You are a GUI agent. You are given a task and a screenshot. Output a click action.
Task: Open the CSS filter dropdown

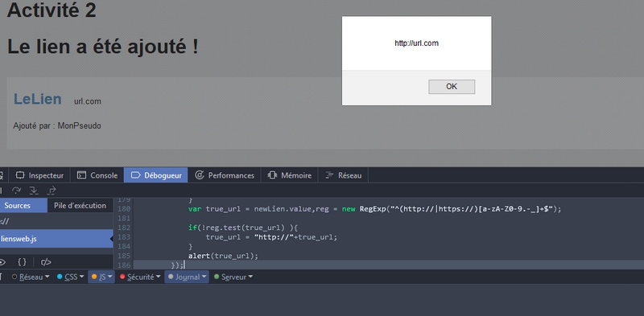tap(71, 277)
